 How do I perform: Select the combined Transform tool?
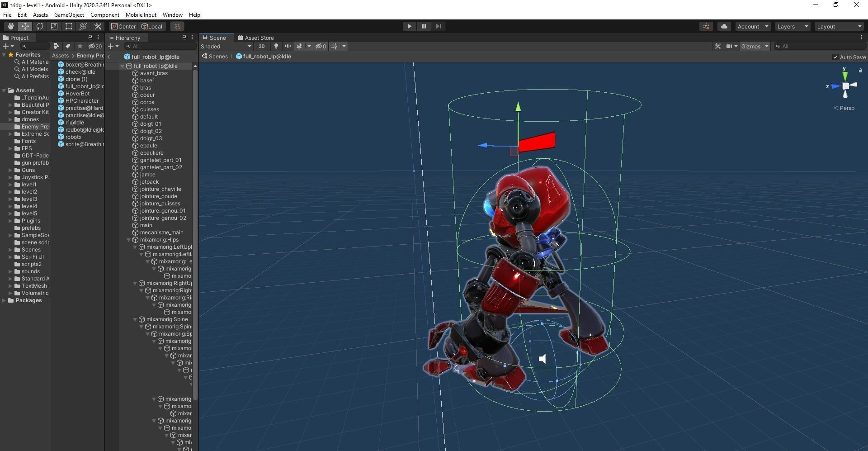(83, 26)
